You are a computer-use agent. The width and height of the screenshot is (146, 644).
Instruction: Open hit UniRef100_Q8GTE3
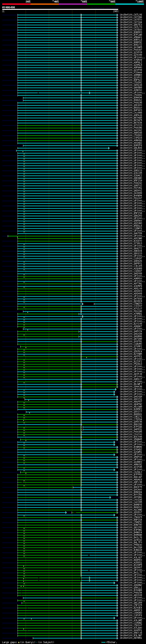point(131,25)
